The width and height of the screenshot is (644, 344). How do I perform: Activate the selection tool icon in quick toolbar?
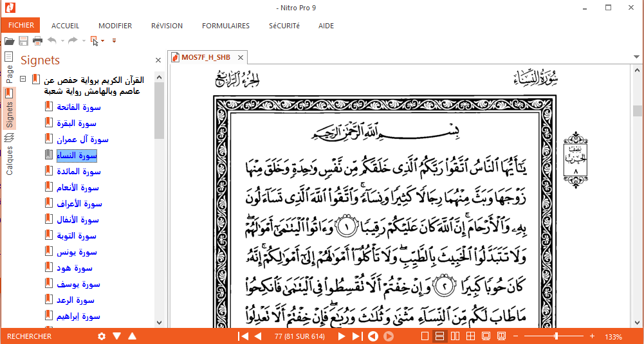click(94, 41)
